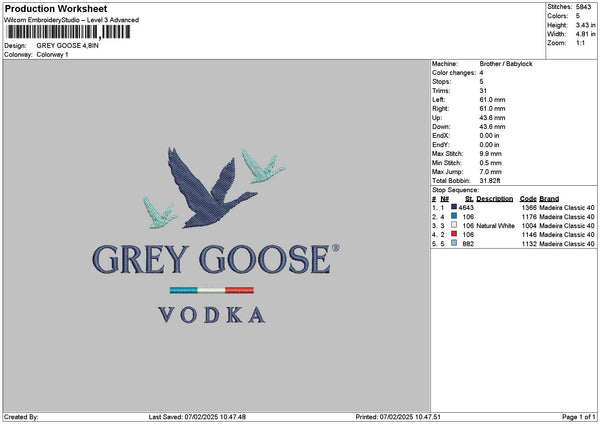This screenshot has width=600, height=424.
Task: Click the Stop Sequence heading
Action: coord(455,190)
